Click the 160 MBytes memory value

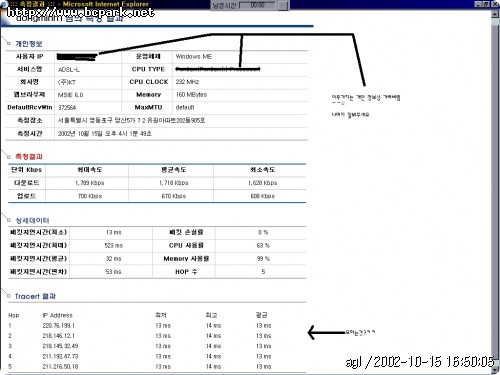[x=191, y=95]
